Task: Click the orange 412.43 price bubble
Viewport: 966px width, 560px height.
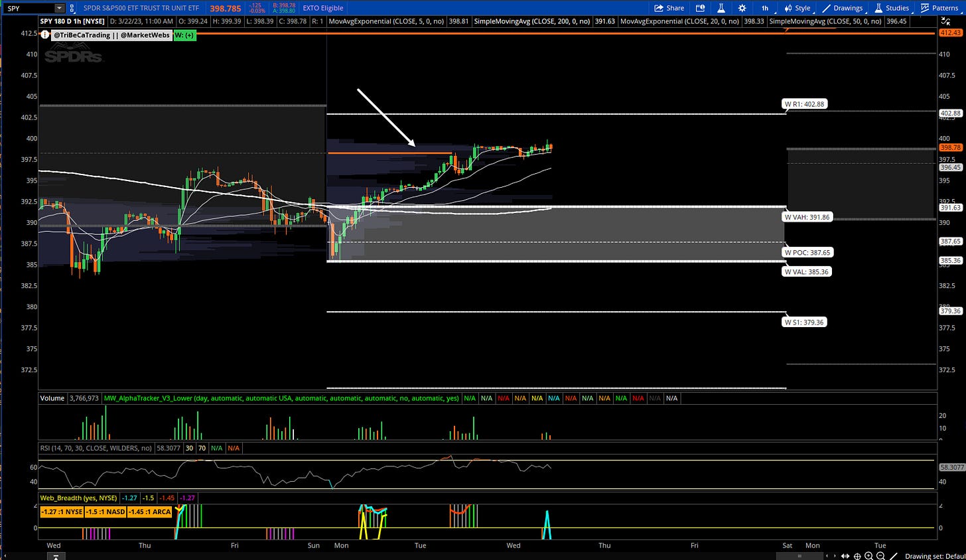Action: [951, 33]
